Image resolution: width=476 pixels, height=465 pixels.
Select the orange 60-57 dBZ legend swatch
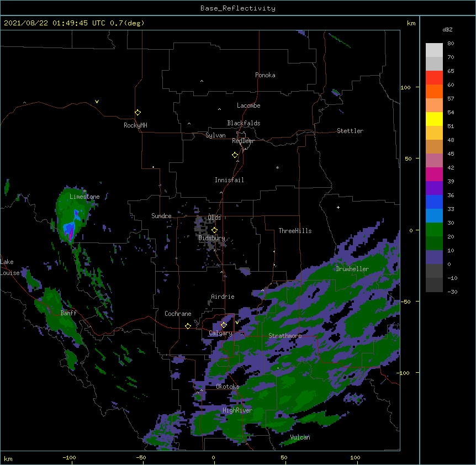point(434,91)
